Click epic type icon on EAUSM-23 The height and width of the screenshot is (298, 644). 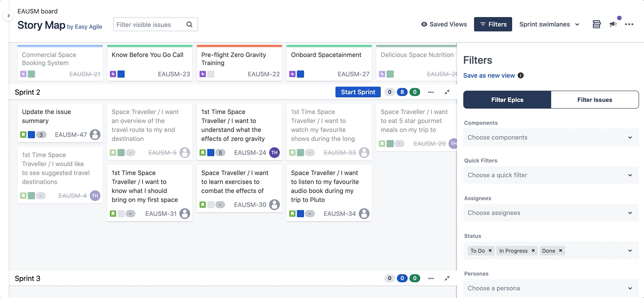(x=113, y=74)
